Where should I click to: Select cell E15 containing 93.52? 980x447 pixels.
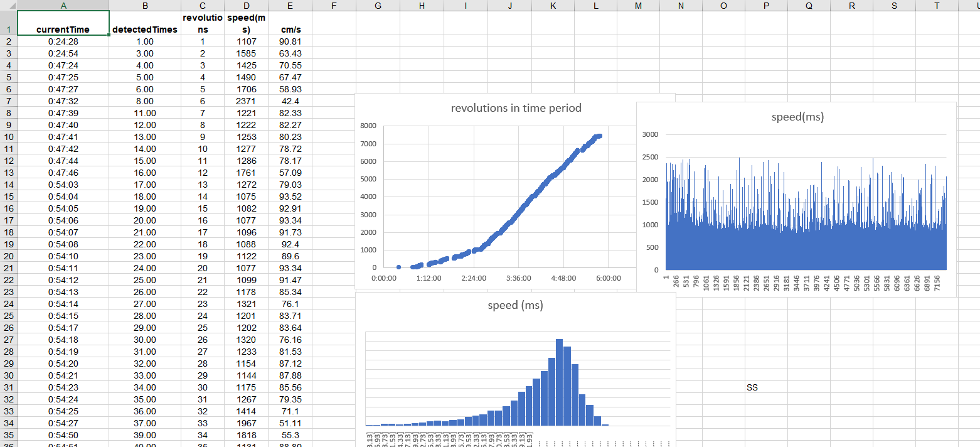tap(290, 197)
